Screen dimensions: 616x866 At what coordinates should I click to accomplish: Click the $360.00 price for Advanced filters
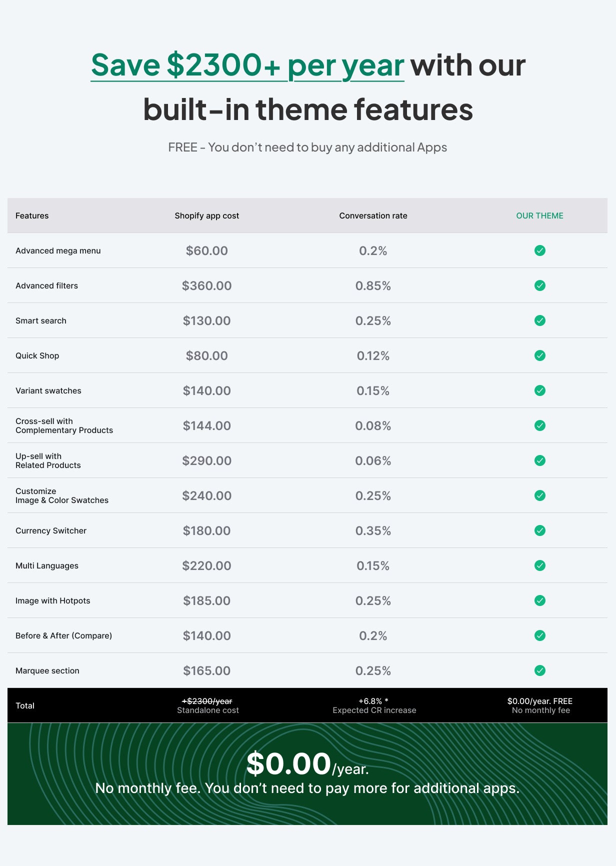tap(206, 285)
